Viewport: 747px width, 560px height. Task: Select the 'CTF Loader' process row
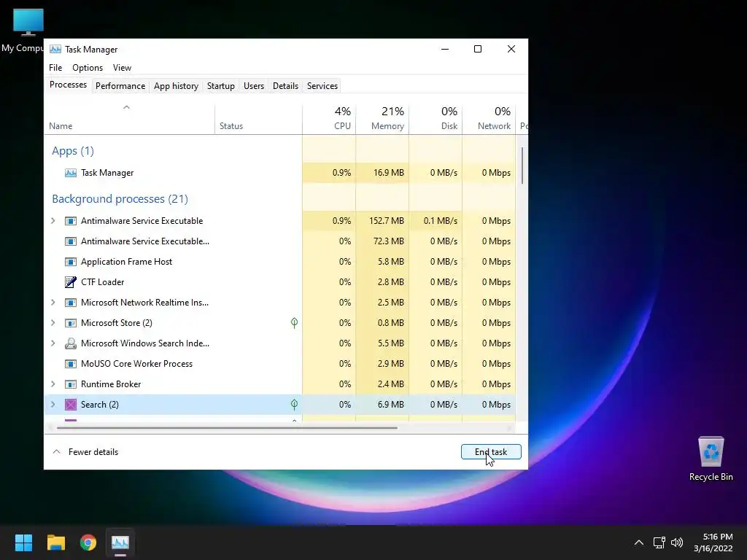[x=280, y=282]
